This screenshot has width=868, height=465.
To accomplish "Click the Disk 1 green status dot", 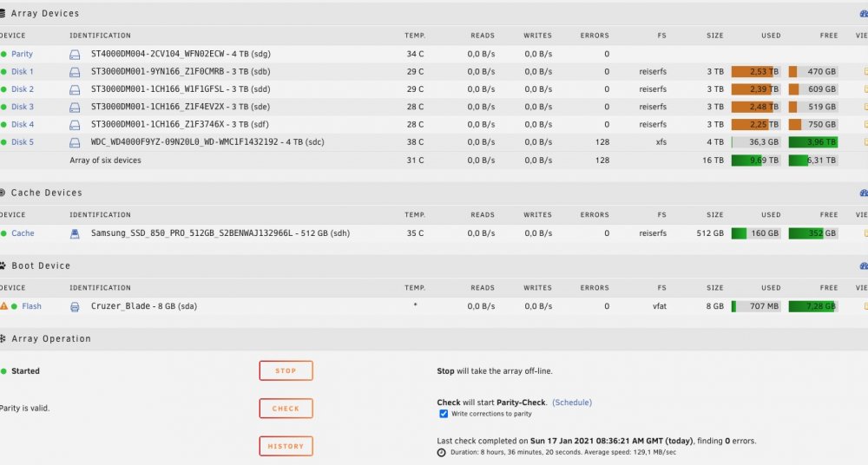I will click(3, 72).
